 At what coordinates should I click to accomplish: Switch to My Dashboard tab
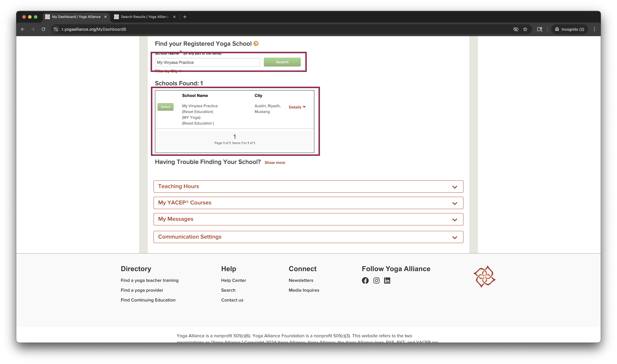pos(76,17)
